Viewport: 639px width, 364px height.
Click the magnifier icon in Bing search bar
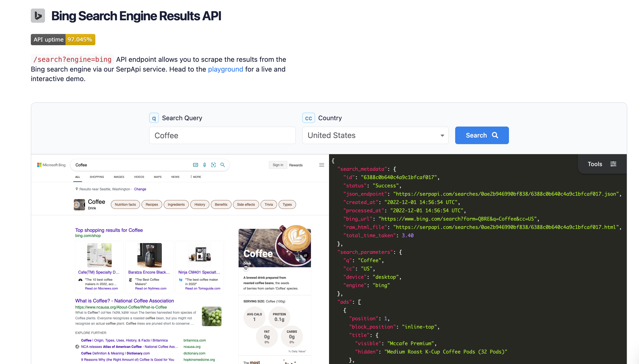[x=222, y=165]
